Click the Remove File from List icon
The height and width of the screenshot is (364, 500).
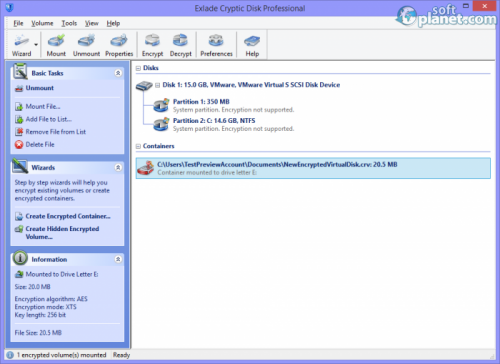tap(19, 132)
